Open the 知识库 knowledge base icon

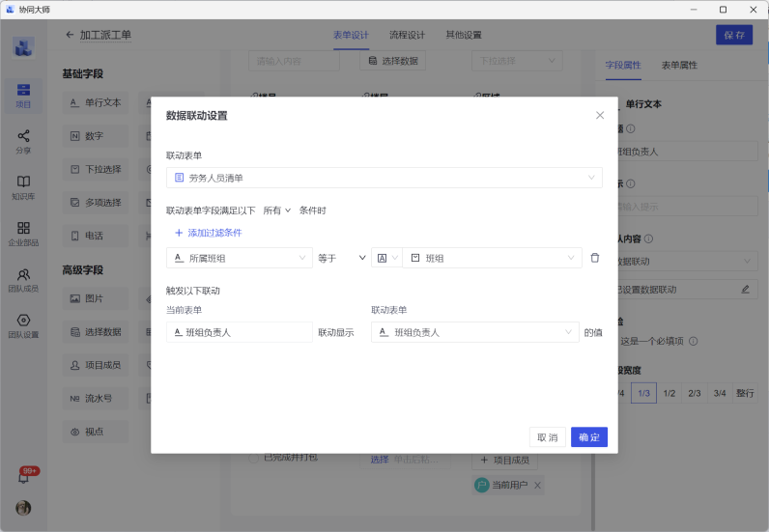(23, 186)
